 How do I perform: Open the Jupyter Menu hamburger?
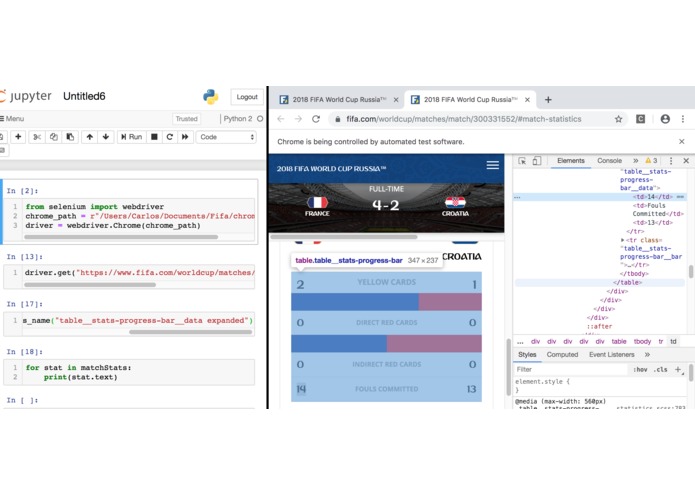coord(12,119)
